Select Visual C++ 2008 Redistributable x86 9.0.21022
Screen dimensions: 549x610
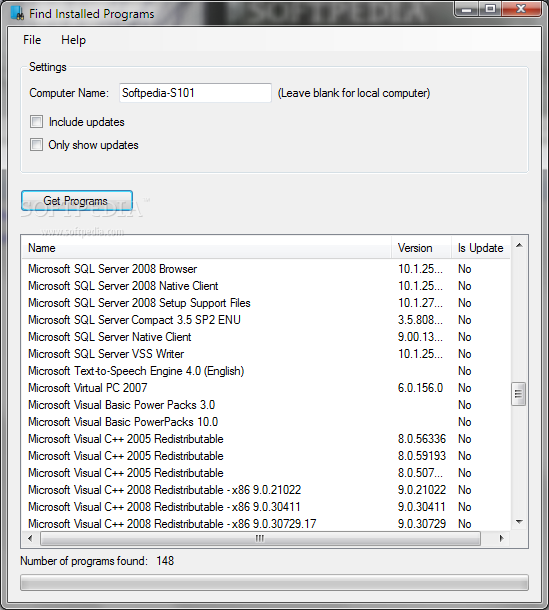[x=266, y=490]
